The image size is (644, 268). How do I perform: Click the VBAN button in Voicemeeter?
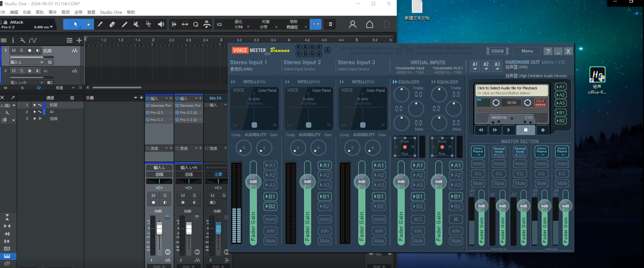click(x=497, y=51)
